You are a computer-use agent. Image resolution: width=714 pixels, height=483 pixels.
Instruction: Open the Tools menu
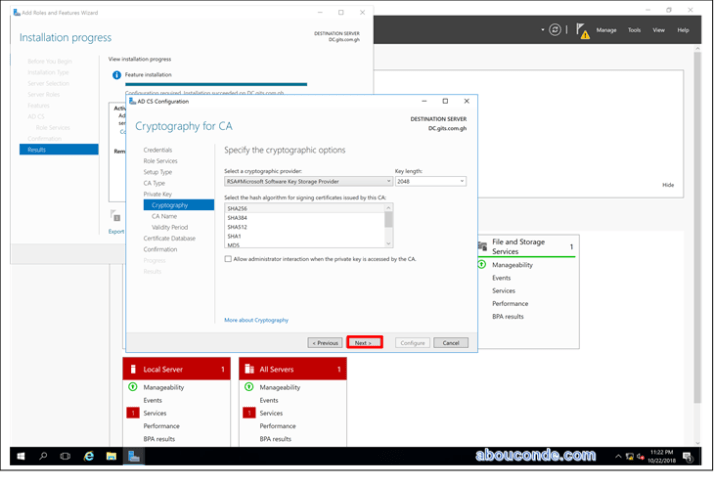[634, 30]
